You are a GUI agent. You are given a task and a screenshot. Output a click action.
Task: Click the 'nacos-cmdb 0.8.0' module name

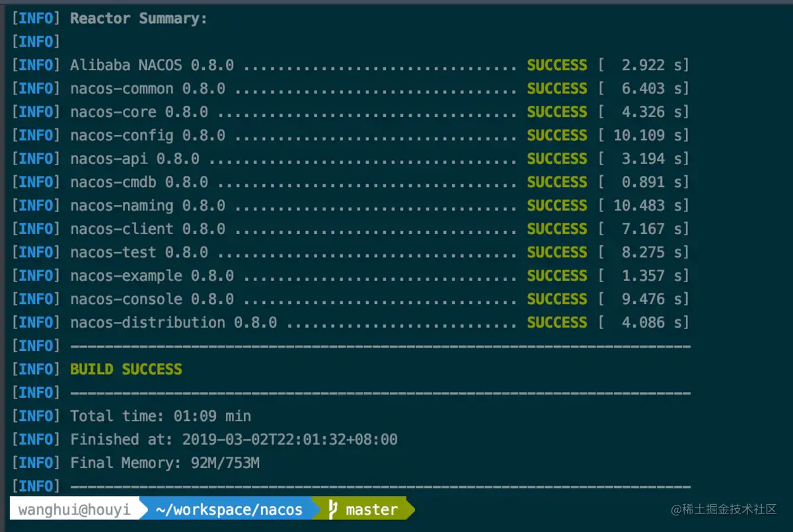[x=139, y=182]
